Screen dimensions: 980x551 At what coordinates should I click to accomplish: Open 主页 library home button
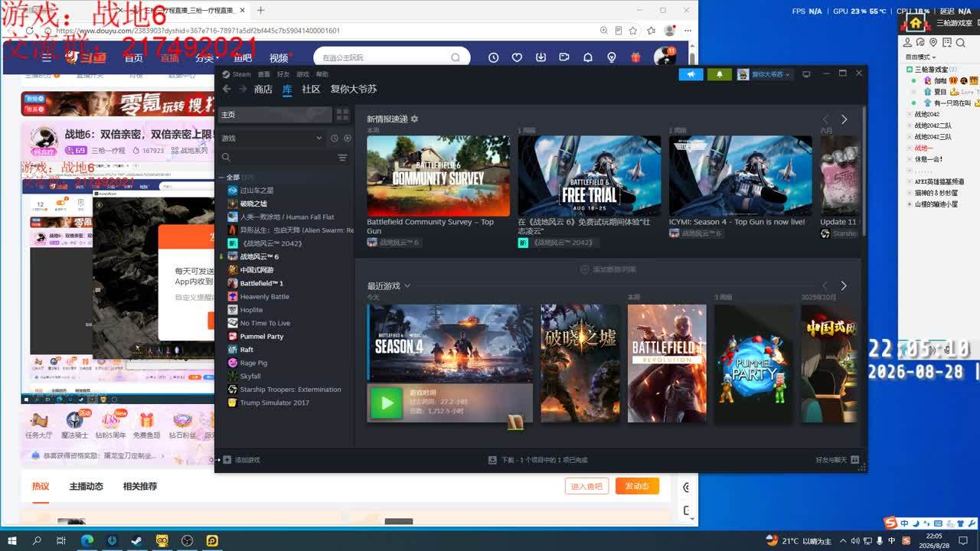coord(275,115)
